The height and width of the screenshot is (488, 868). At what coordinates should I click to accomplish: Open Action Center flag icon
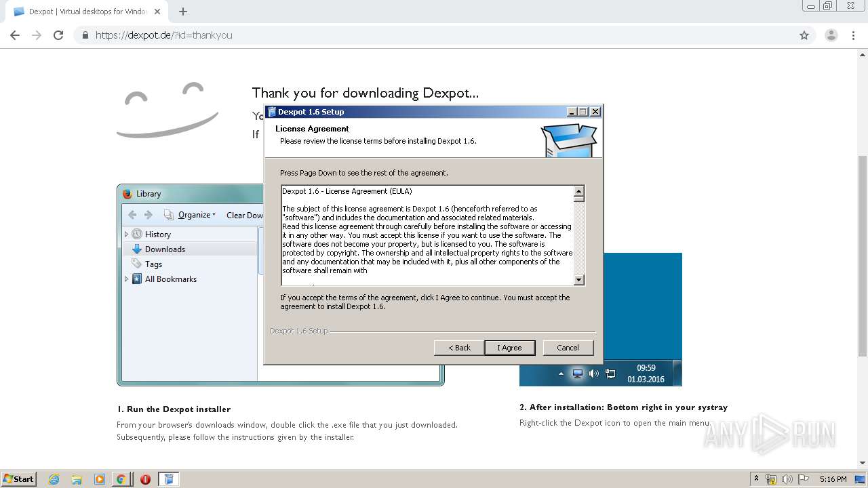point(803,479)
